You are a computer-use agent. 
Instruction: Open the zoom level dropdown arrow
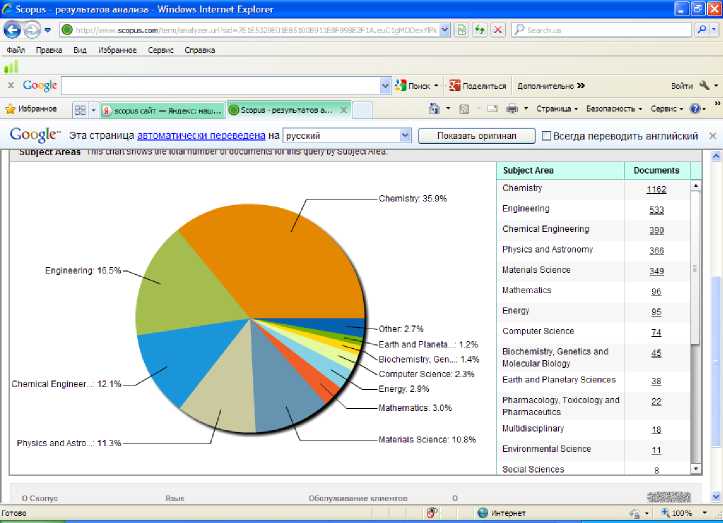705,513
